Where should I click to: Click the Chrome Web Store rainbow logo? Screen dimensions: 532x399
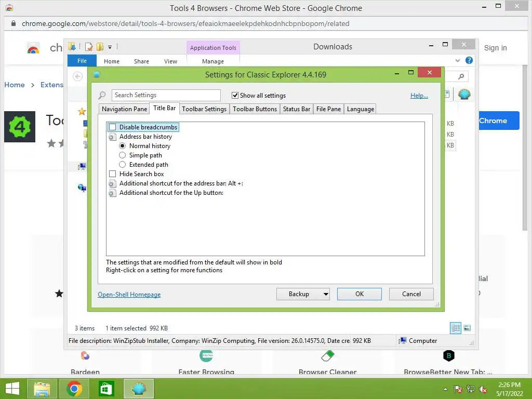(x=33, y=48)
